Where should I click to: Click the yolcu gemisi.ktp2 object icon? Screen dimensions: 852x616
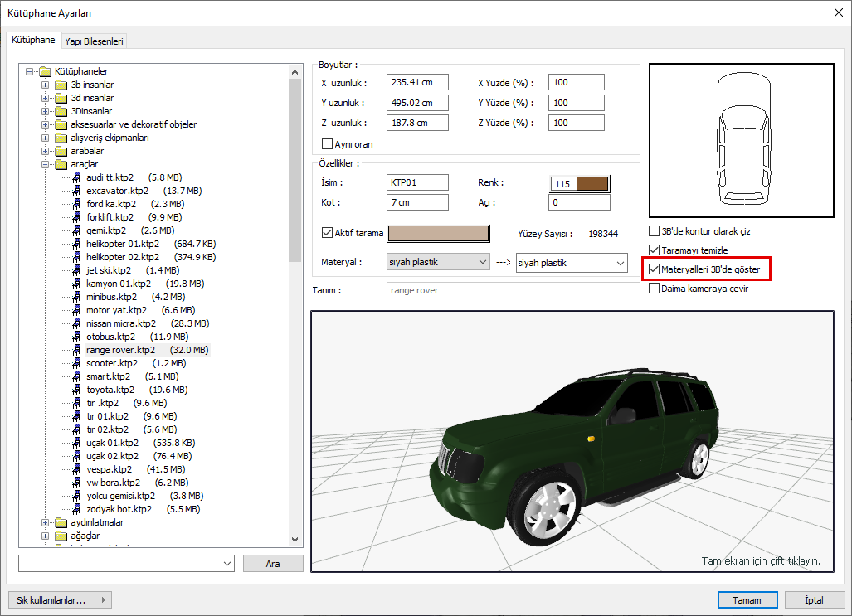pyautogui.click(x=77, y=496)
